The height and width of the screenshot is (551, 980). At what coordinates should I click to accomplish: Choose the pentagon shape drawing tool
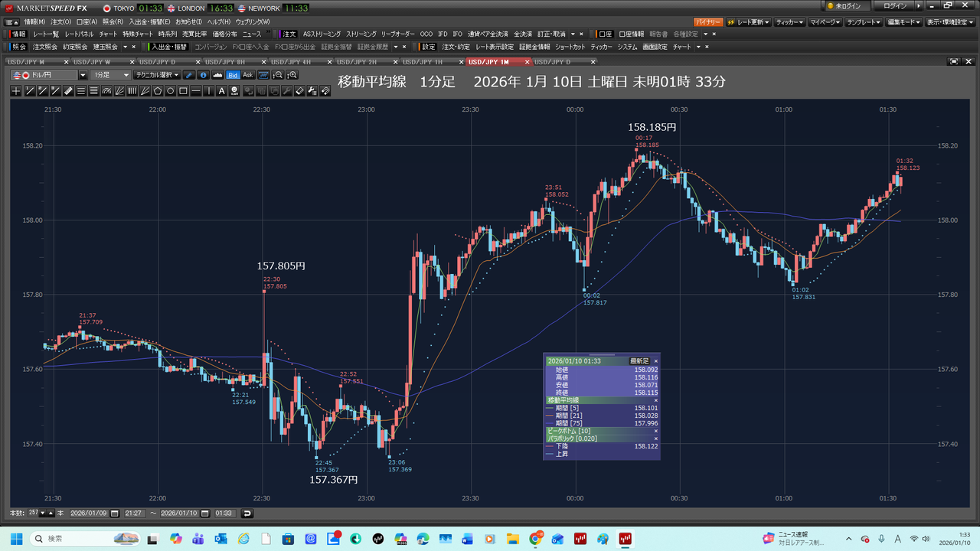(x=158, y=91)
